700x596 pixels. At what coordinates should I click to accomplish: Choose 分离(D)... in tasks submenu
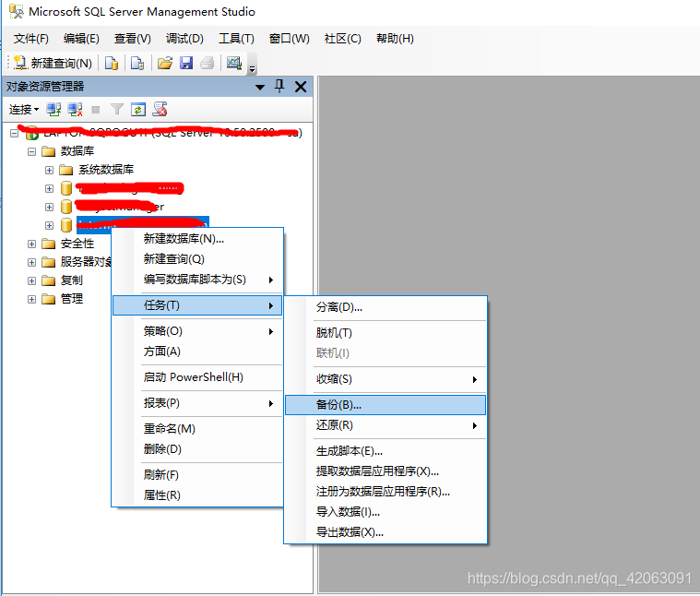click(386, 307)
